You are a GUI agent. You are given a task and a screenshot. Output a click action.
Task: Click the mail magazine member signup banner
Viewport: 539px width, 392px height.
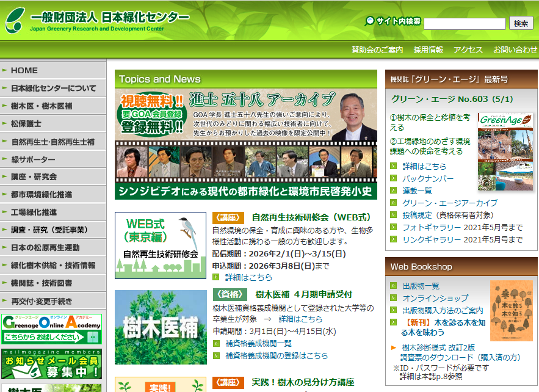[51, 364]
